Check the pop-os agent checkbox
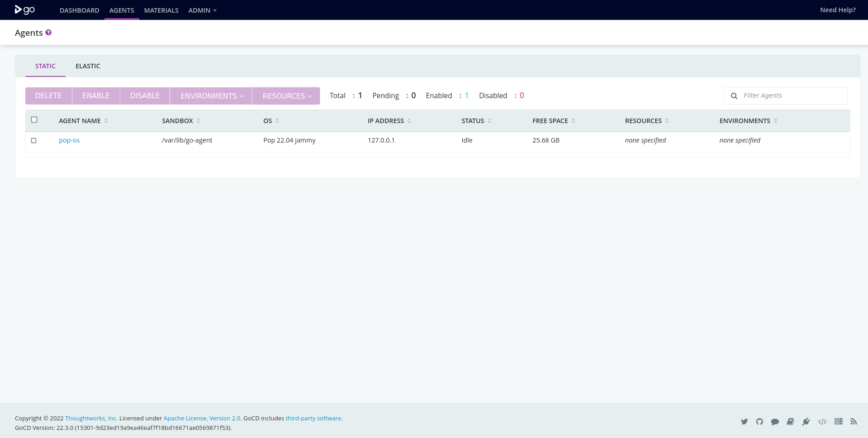The height and width of the screenshot is (438, 868). (x=33, y=141)
